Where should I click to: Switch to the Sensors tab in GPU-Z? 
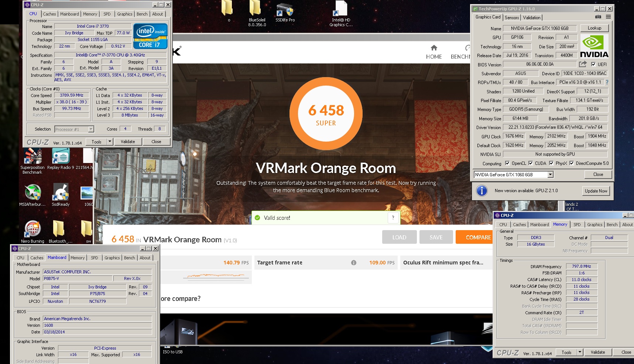tap(512, 17)
